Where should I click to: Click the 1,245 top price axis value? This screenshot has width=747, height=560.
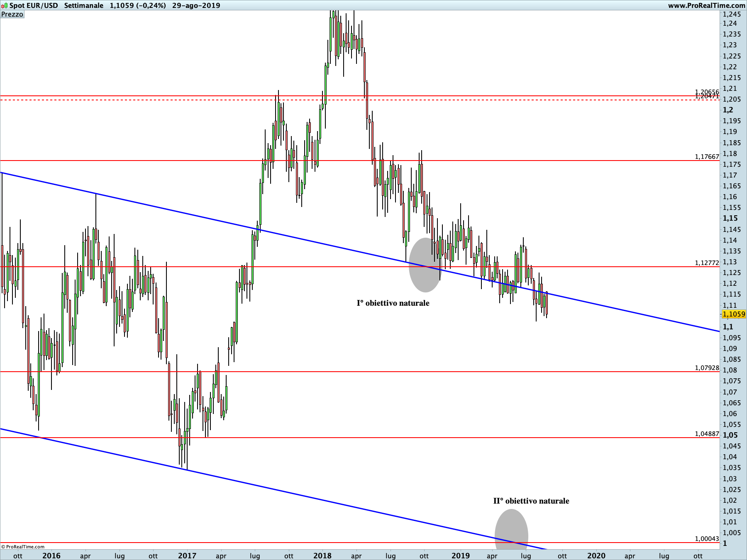[x=732, y=14]
